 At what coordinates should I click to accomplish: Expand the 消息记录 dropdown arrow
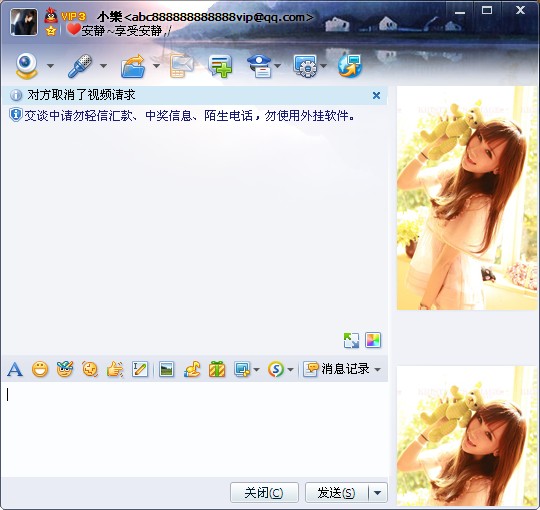pyautogui.click(x=377, y=370)
